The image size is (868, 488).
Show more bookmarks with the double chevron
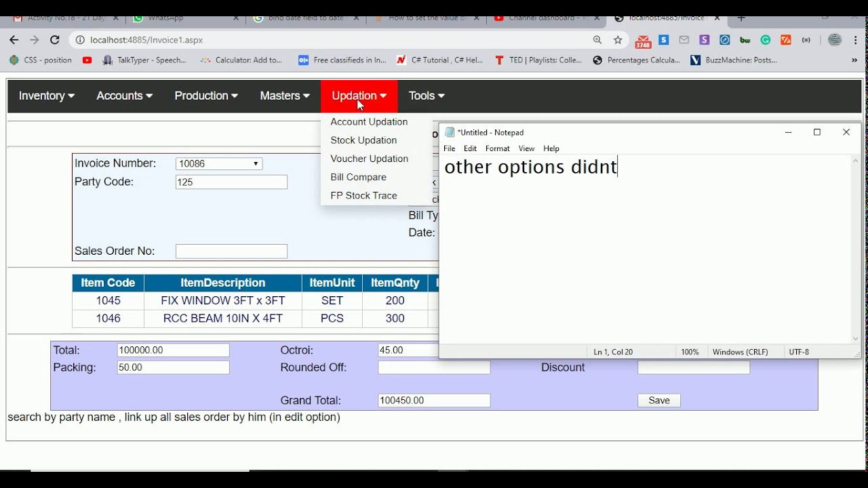click(x=854, y=60)
